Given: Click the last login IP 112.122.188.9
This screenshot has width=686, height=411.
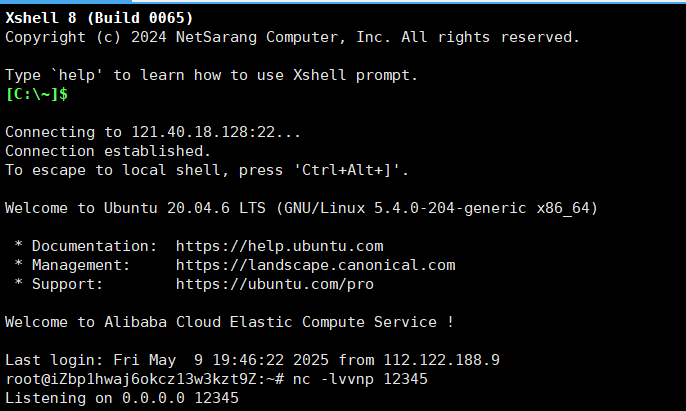Looking at the screenshot, I should (x=441, y=360).
